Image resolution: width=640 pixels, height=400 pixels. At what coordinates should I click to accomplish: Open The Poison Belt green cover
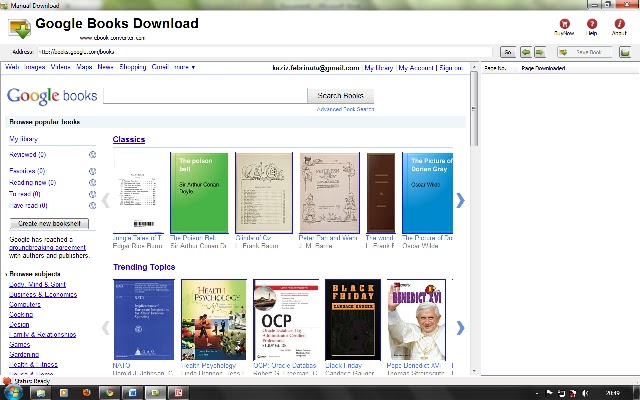(x=199, y=193)
